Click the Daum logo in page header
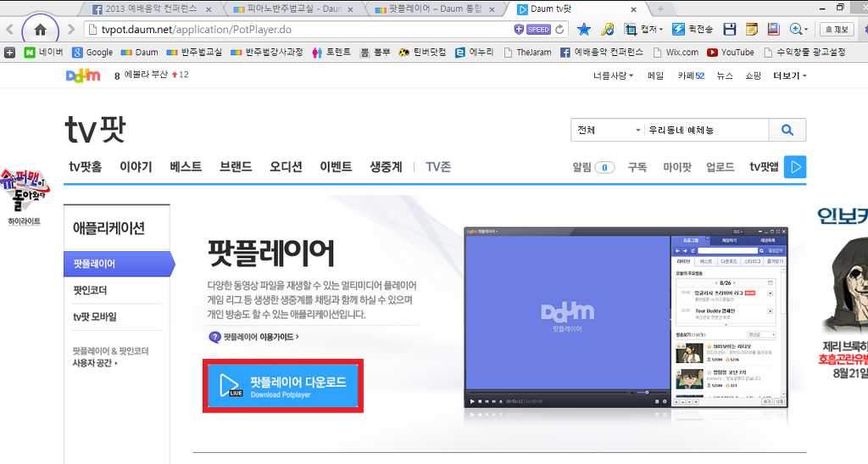The width and height of the screenshot is (868, 464). tap(83, 75)
